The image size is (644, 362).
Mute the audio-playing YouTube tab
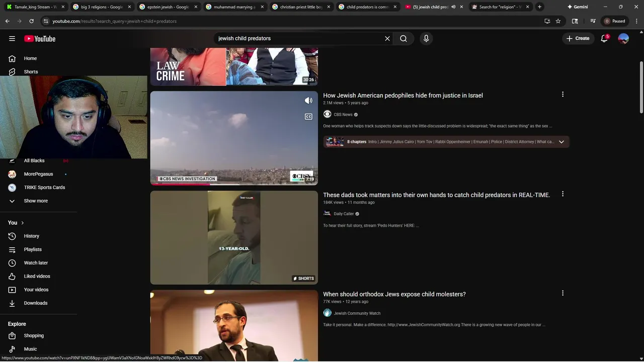[x=453, y=7]
